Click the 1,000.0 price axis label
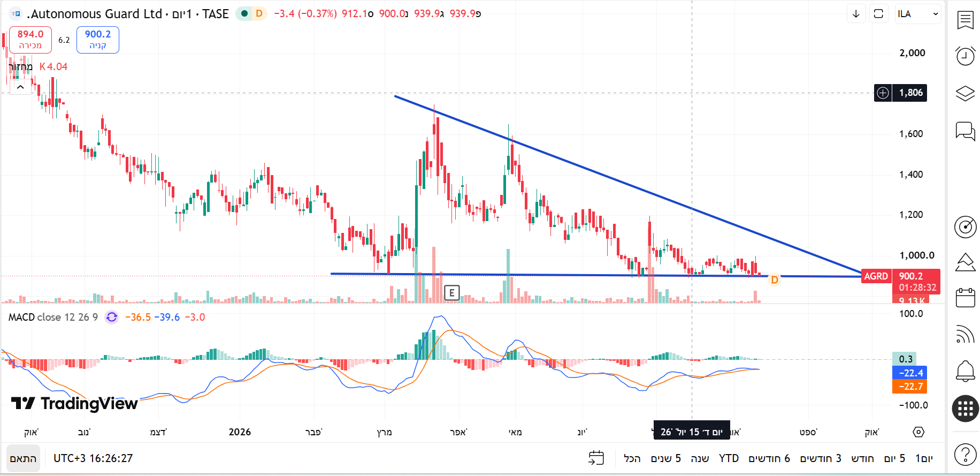The height and width of the screenshot is (476, 980). tap(917, 255)
